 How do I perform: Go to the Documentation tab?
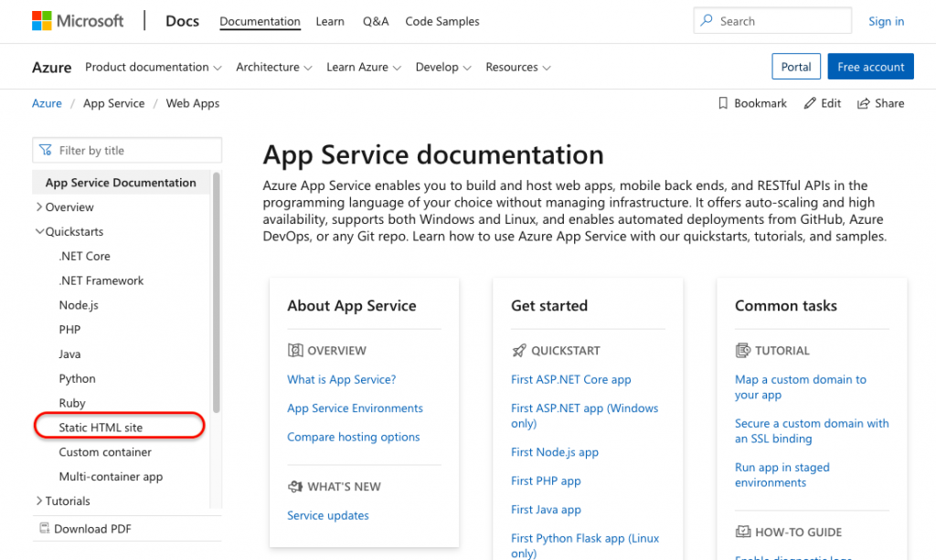tap(260, 22)
